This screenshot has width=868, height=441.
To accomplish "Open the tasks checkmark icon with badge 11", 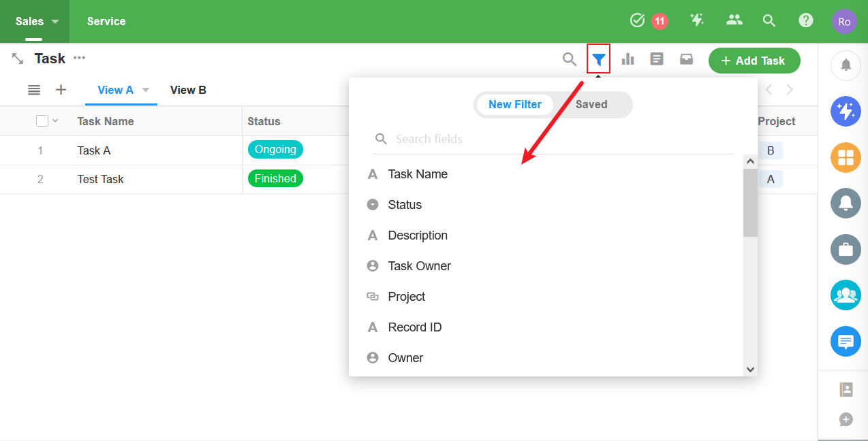I will 638,20.
